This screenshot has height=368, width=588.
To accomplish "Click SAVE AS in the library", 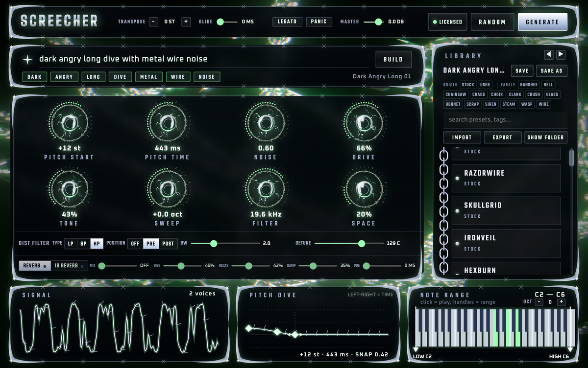I will tap(552, 70).
